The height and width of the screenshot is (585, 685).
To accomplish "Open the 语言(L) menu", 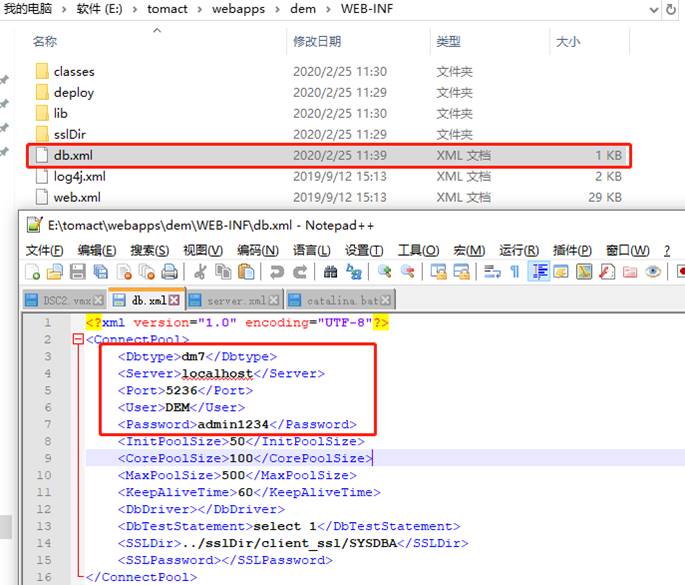I will click(311, 250).
